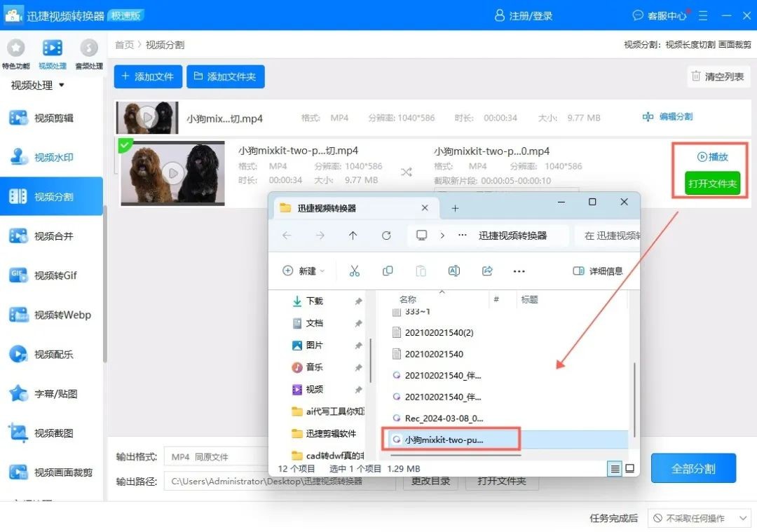The height and width of the screenshot is (532, 757).
Task: Toggle the 详细信息 details pane
Action: tap(598, 271)
